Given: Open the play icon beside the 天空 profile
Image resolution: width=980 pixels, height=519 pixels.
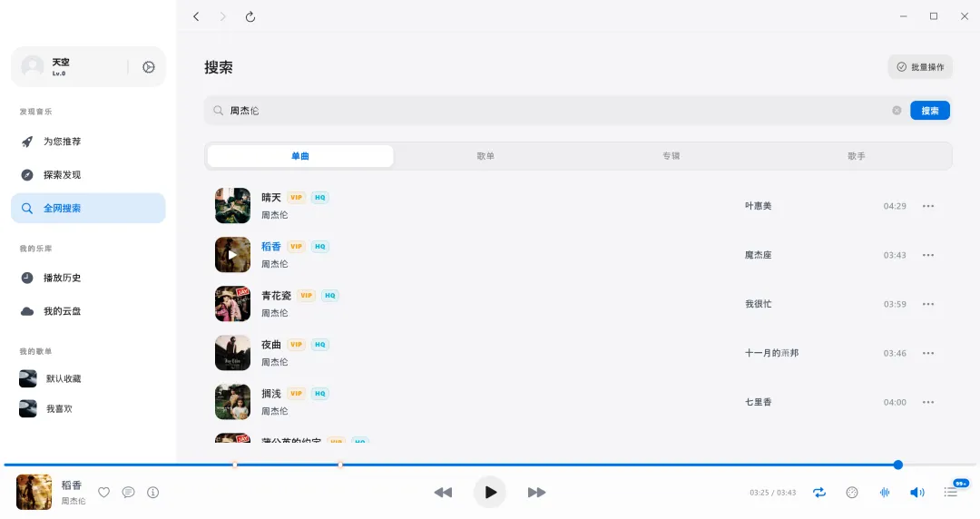Looking at the screenshot, I should click(149, 67).
